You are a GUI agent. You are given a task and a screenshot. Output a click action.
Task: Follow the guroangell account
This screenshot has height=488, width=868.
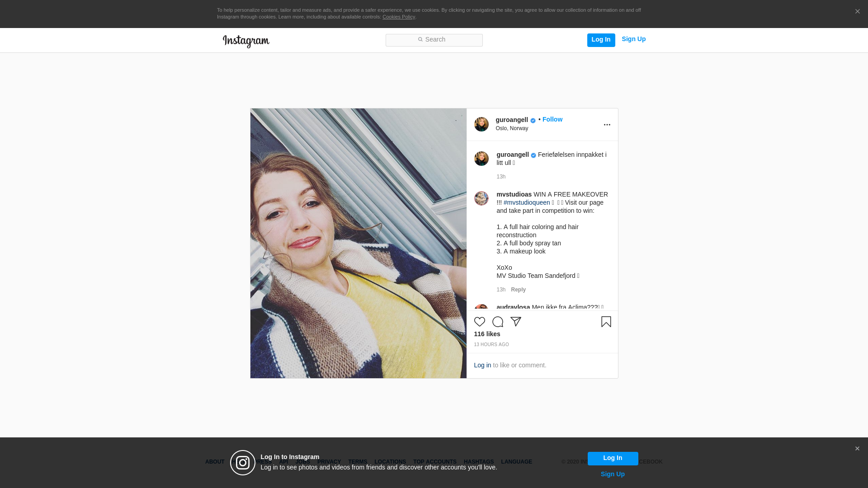click(x=552, y=119)
